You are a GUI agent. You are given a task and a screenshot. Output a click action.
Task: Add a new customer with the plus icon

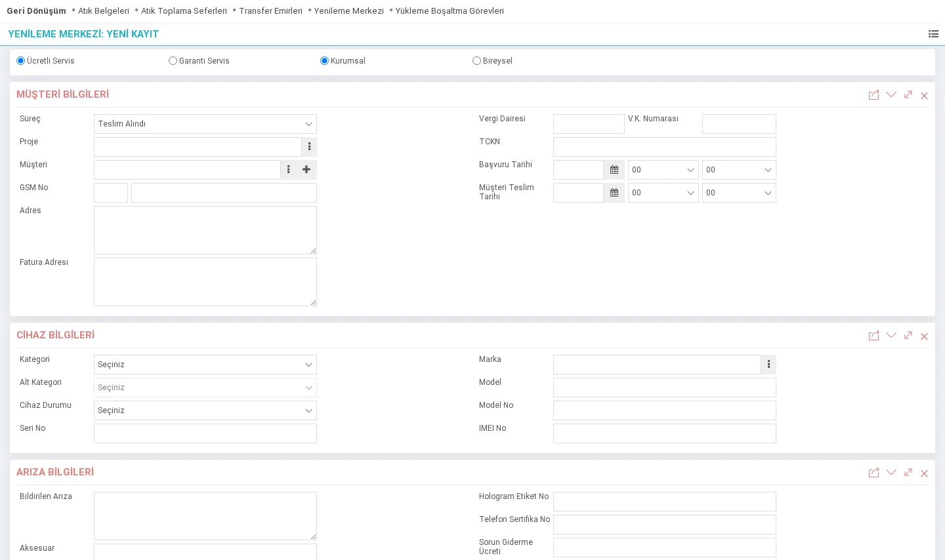coord(306,170)
